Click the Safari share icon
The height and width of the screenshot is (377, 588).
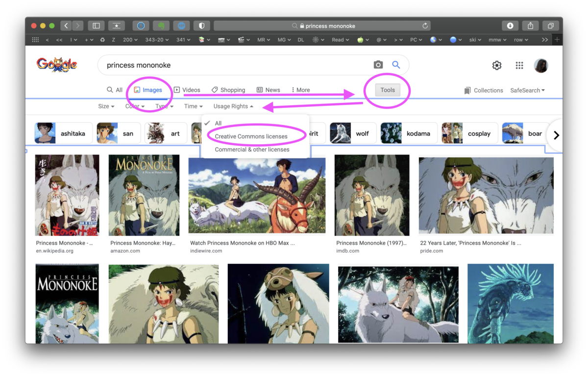[530, 25]
